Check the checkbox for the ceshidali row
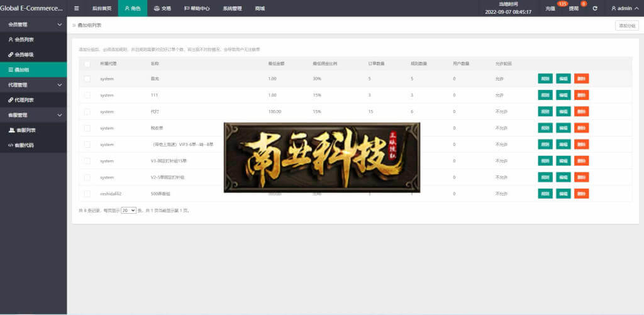The image size is (644, 315). tap(87, 194)
